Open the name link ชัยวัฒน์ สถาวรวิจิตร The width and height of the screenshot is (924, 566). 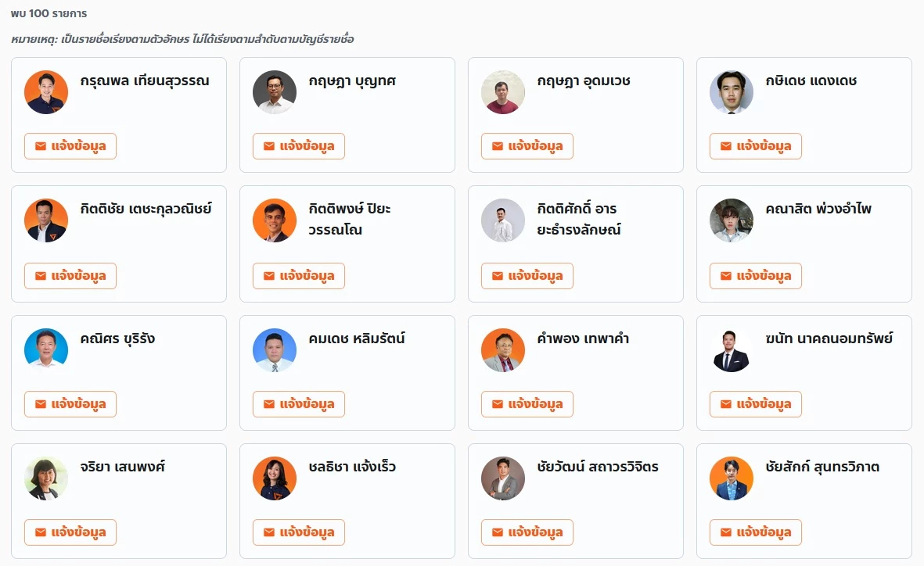pyautogui.click(x=598, y=467)
